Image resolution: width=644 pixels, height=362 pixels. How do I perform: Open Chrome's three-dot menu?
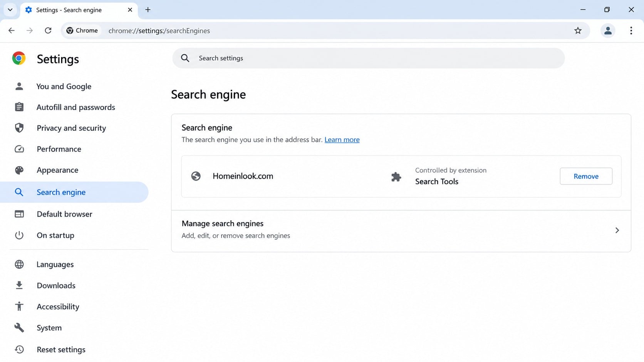tap(631, 30)
